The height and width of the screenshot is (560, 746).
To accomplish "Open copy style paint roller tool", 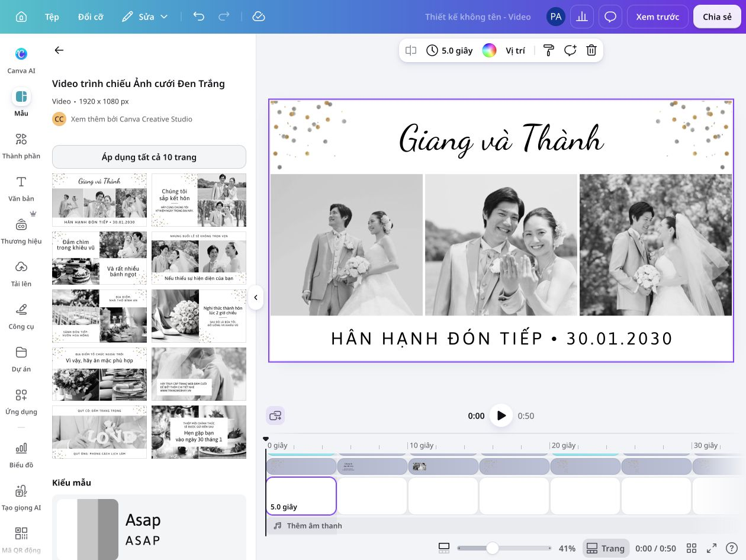I will (548, 50).
